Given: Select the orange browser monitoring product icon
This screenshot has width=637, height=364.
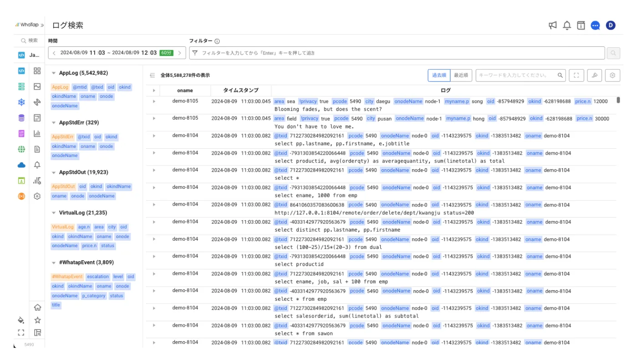Looking at the screenshot, I should tap(21, 196).
